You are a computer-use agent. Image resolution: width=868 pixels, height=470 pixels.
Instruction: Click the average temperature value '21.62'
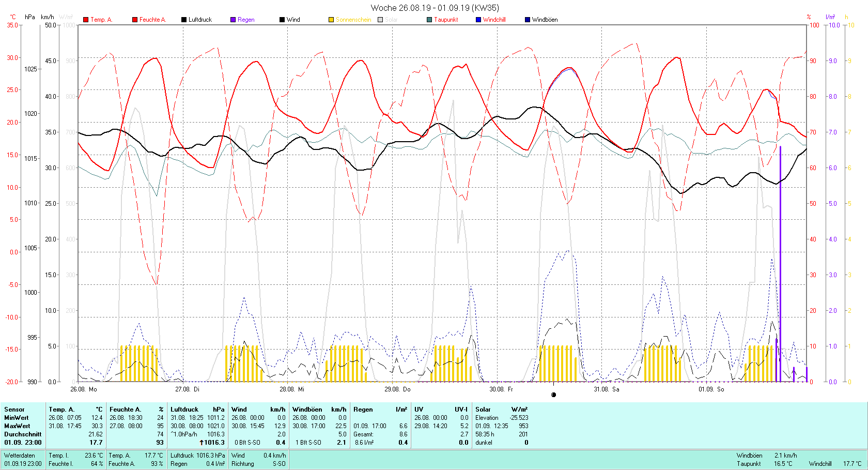click(x=96, y=434)
